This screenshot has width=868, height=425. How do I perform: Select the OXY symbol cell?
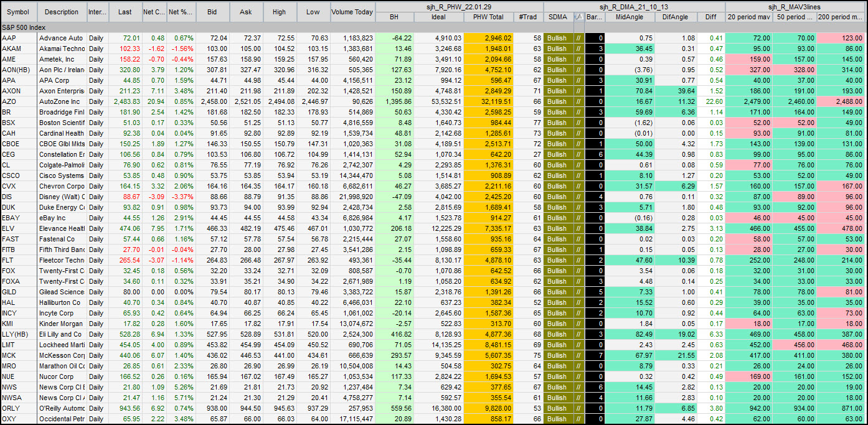[x=19, y=419]
